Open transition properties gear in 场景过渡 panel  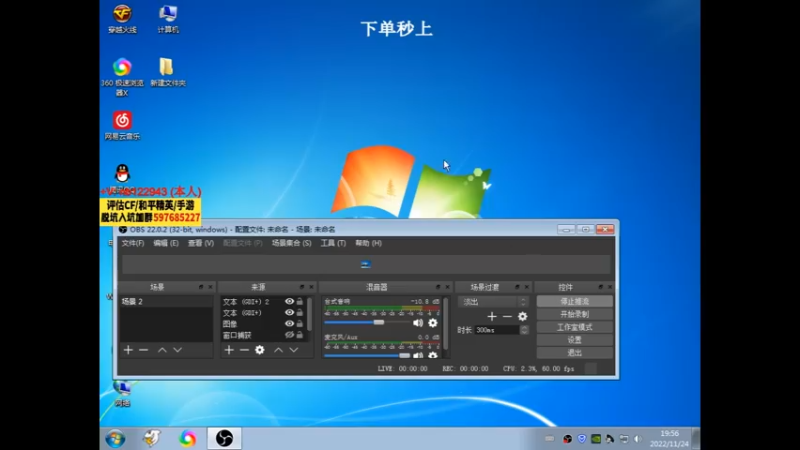[x=522, y=317]
